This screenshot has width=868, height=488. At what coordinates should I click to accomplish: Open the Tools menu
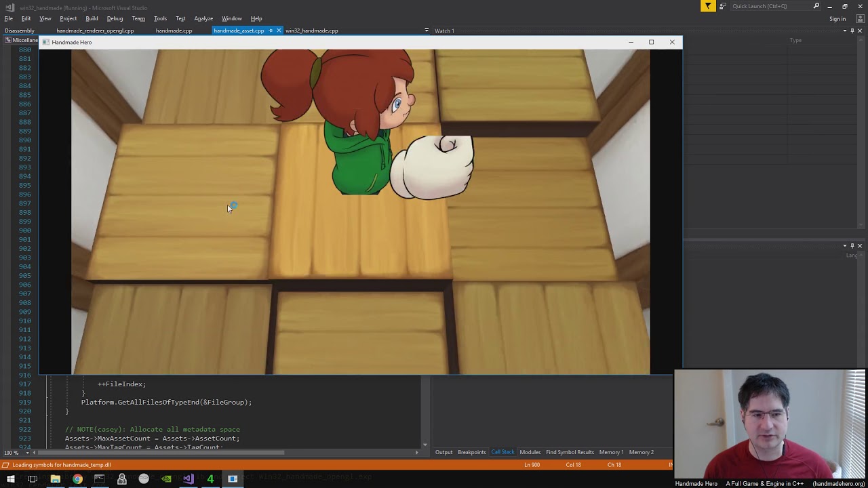point(161,19)
